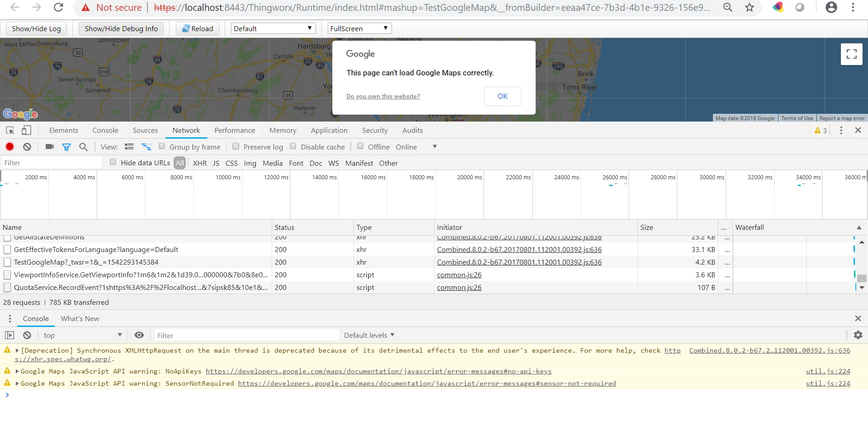Select the ViewportInfoService request row icon
The width and height of the screenshot is (868, 429).
tap(7, 275)
